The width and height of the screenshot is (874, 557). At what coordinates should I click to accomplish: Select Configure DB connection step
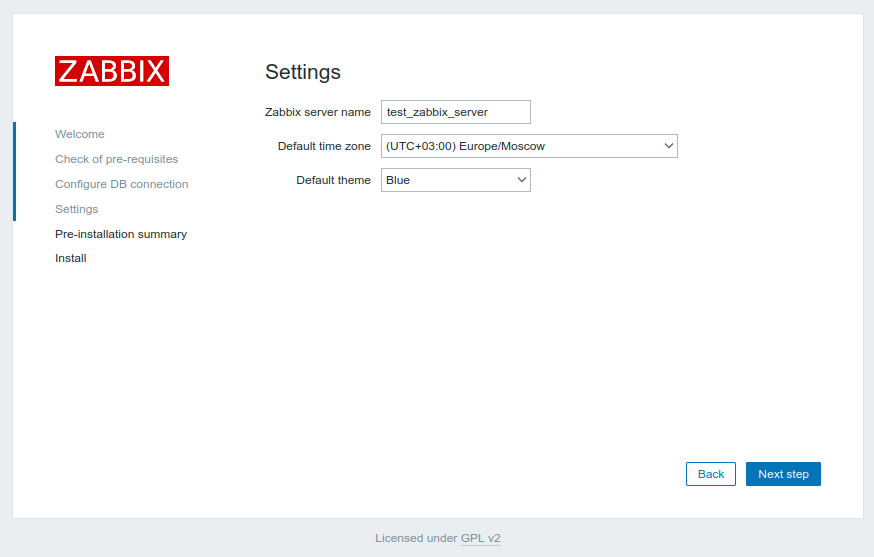[122, 184]
